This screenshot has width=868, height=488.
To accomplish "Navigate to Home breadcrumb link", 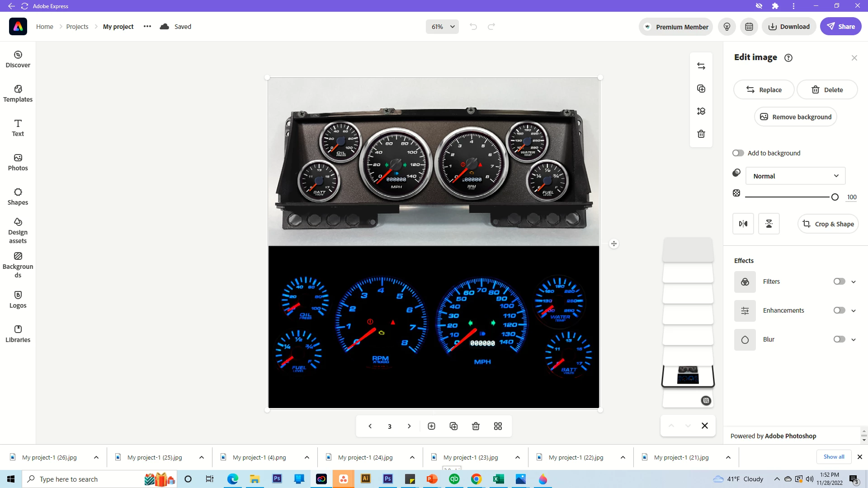I will click(44, 27).
